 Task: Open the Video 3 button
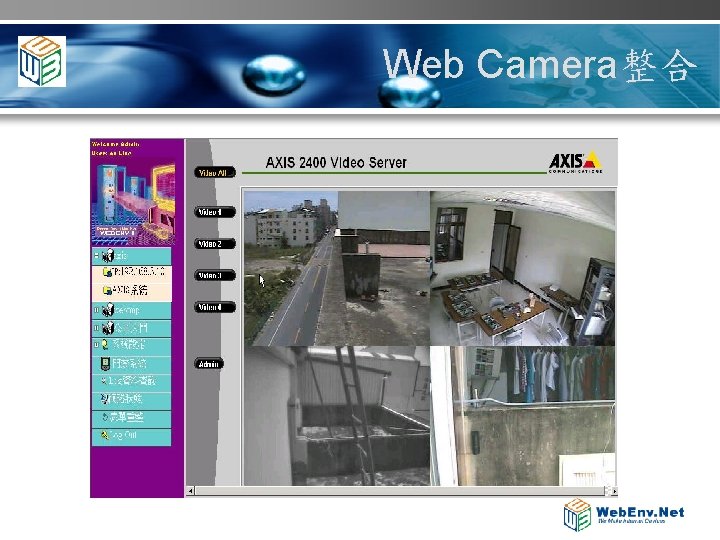[215, 276]
